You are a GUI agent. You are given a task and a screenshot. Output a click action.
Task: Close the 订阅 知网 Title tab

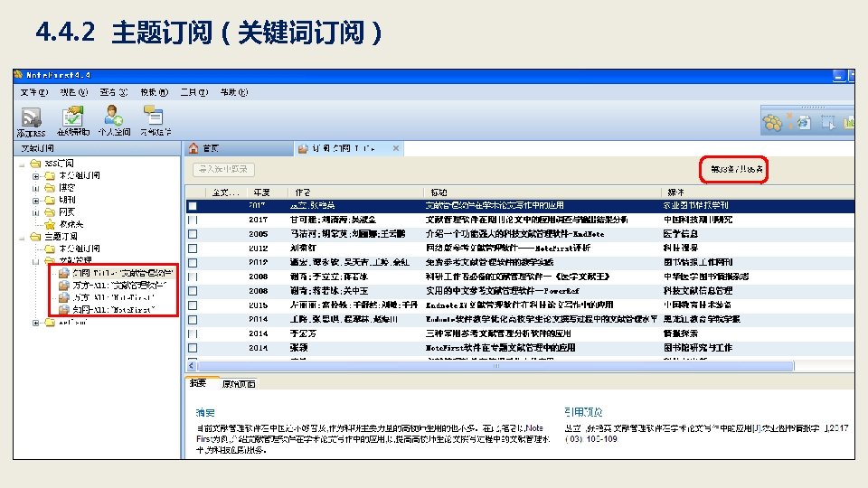click(396, 148)
